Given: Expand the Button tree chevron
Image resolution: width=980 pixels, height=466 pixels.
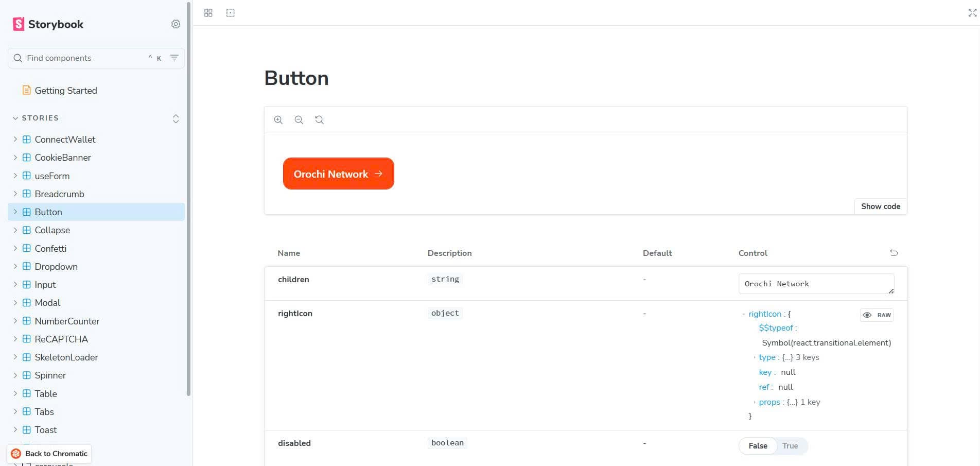Looking at the screenshot, I should (x=15, y=212).
